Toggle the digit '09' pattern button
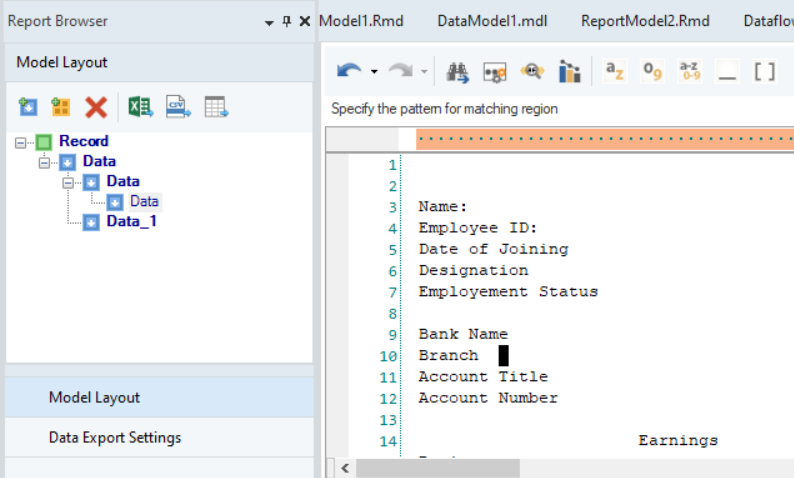This screenshot has width=794, height=478. [652, 71]
